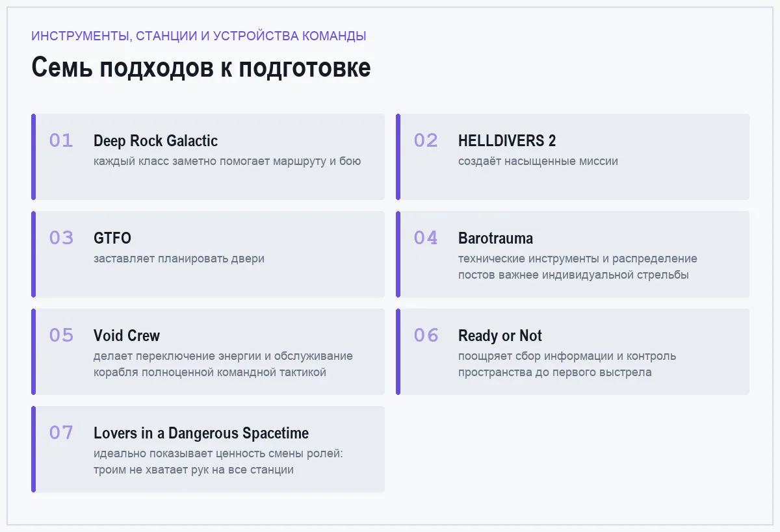Select line "пространства до первого выстрела"

[x=555, y=372]
